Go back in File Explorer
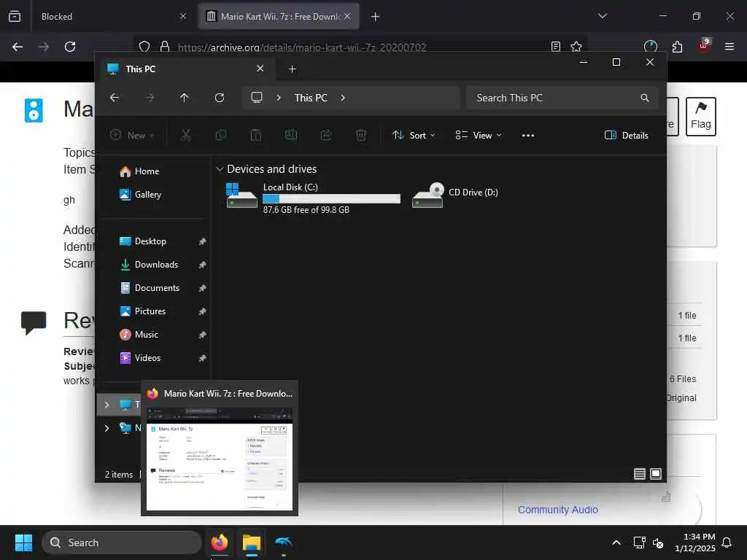Image resolution: width=747 pixels, height=560 pixels. 115,98
